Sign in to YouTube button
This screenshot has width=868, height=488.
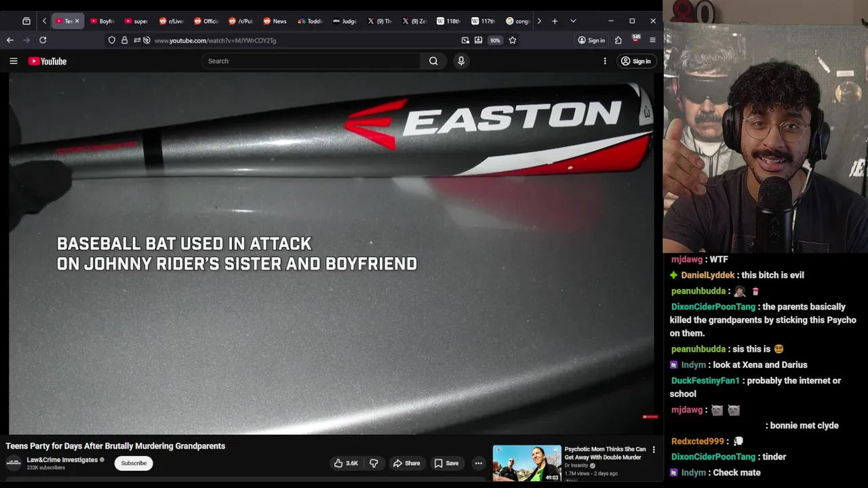[x=635, y=61]
